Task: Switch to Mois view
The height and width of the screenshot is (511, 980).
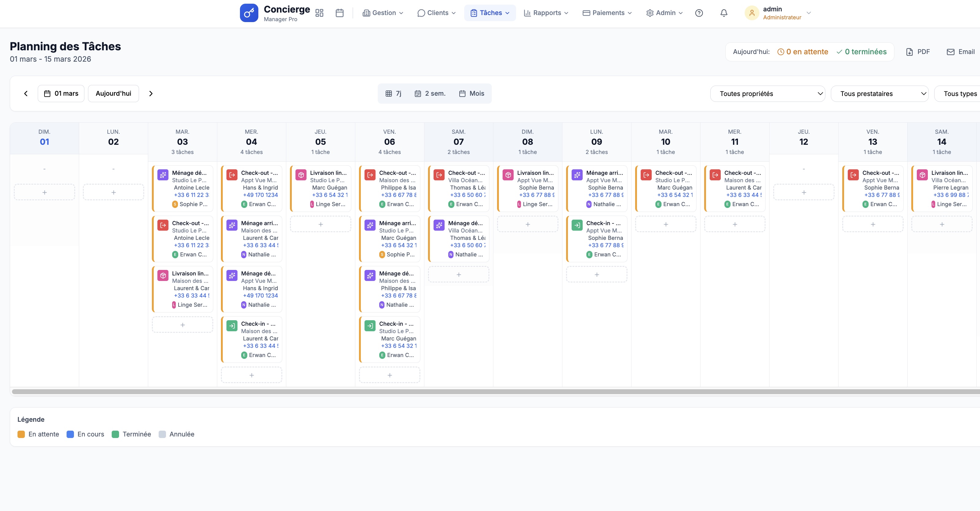Action: (471, 93)
